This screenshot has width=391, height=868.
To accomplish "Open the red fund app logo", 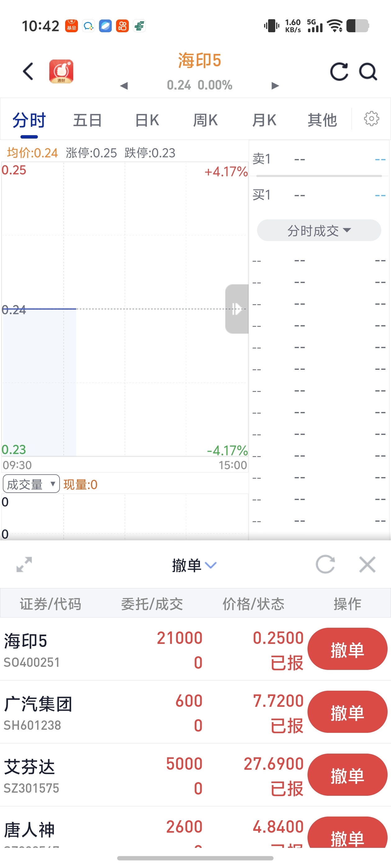I will (61, 71).
